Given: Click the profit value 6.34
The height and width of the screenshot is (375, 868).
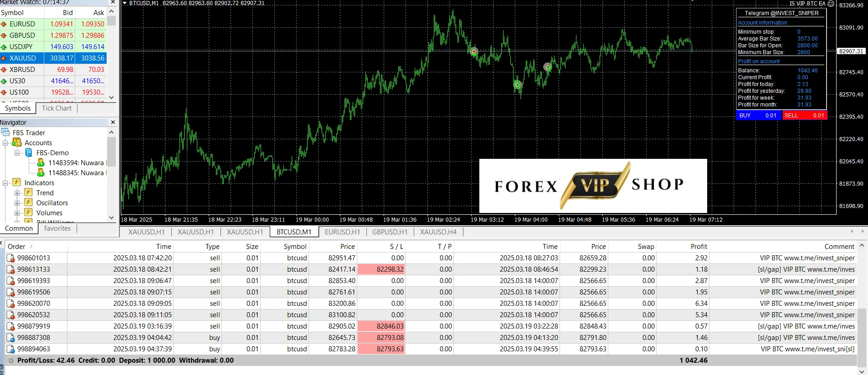Looking at the screenshot, I should [x=701, y=304].
